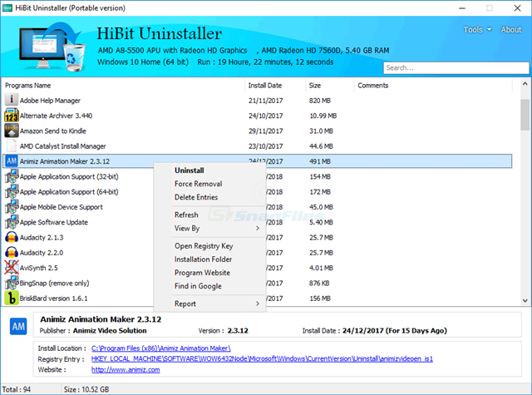532x395 pixels.
Task: Click the Adobe Help Manager icon
Action: tap(11, 100)
